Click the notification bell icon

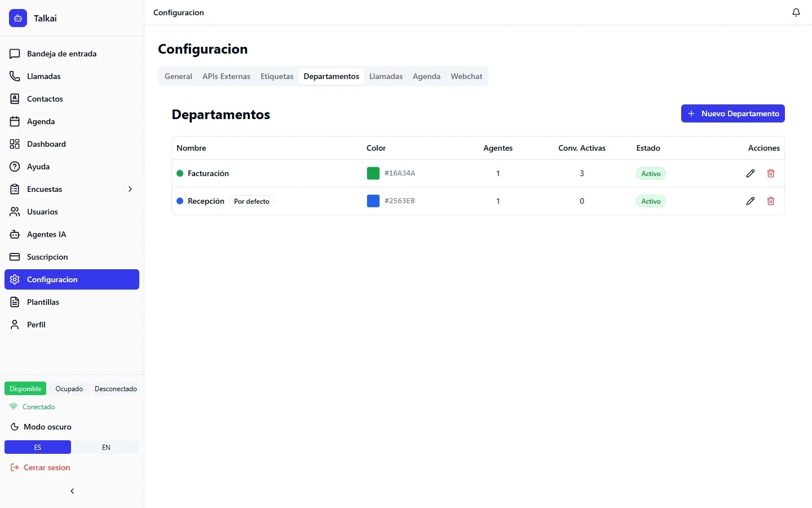tap(796, 12)
